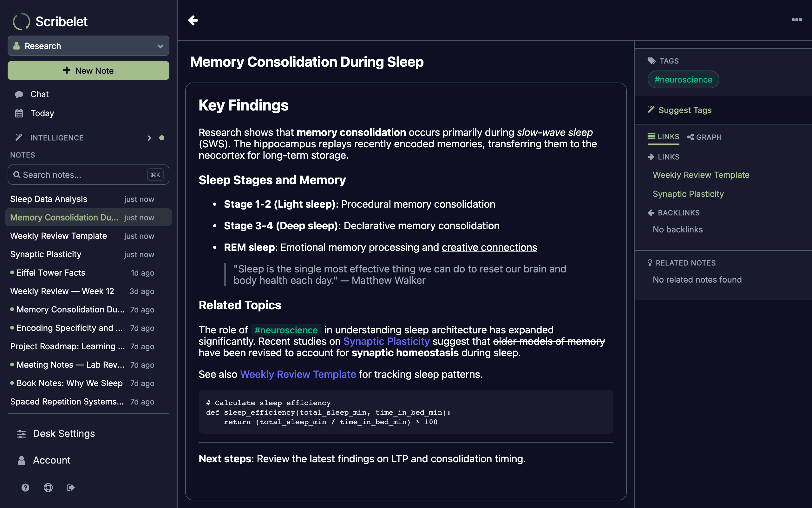
Task: Switch to the Graph tab
Action: click(x=704, y=137)
